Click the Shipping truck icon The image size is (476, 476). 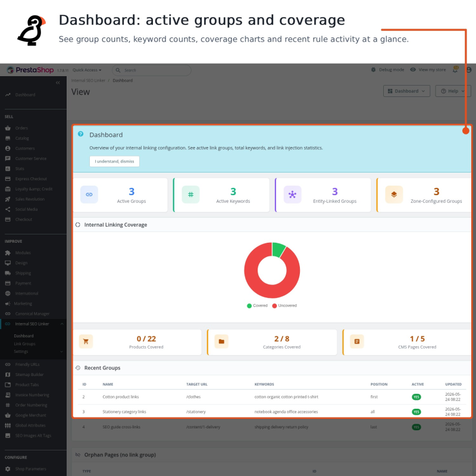[8, 273]
